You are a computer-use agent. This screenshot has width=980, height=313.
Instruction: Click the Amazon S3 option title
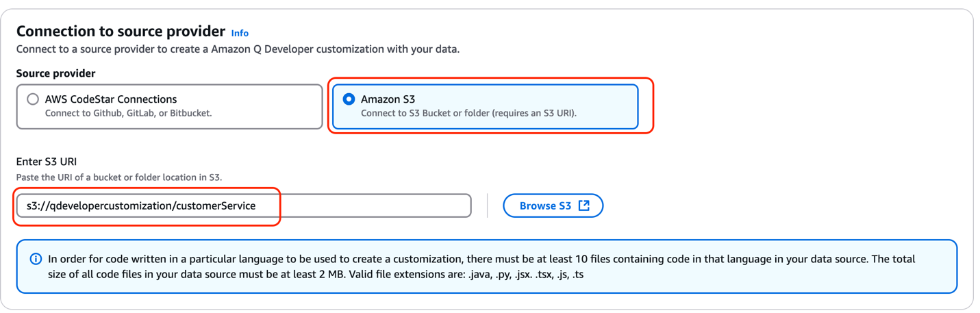(388, 99)
